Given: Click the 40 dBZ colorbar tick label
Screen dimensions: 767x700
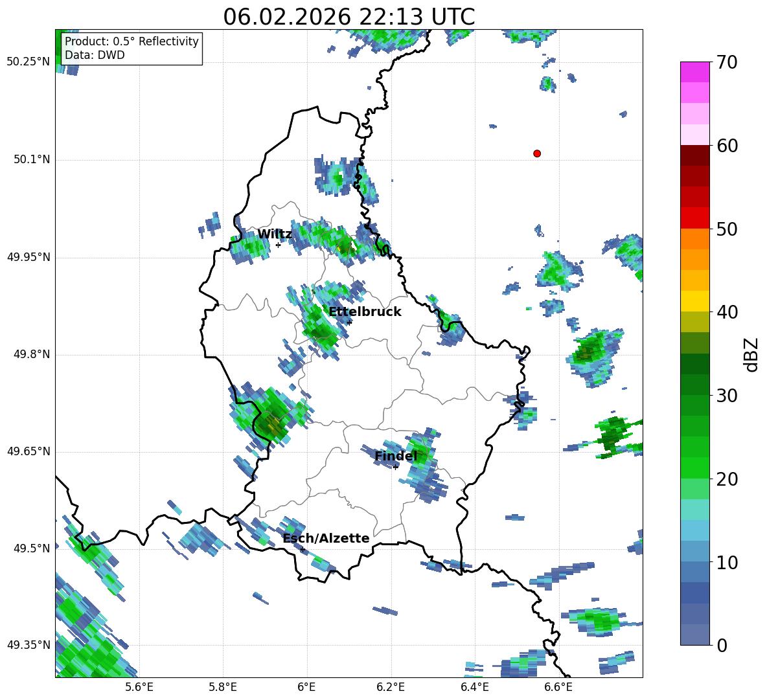Looking at the screenshot, I should [727, 312].
